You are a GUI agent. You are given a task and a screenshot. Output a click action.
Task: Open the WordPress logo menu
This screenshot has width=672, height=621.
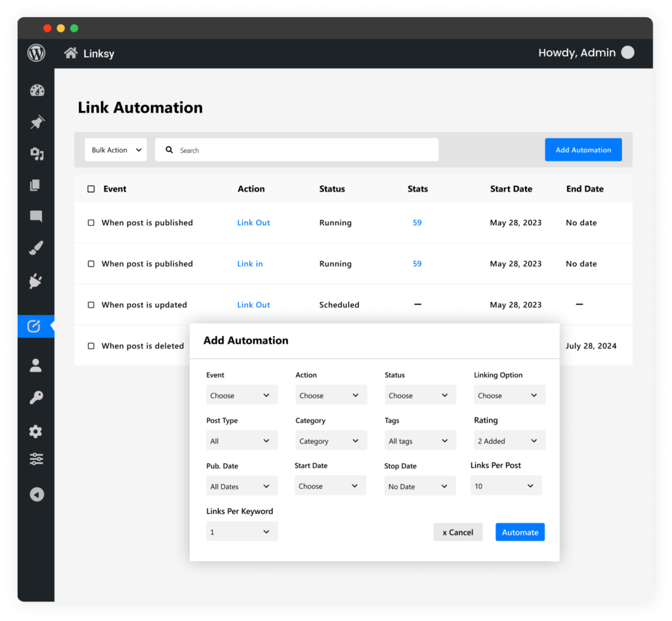[37, 53]
